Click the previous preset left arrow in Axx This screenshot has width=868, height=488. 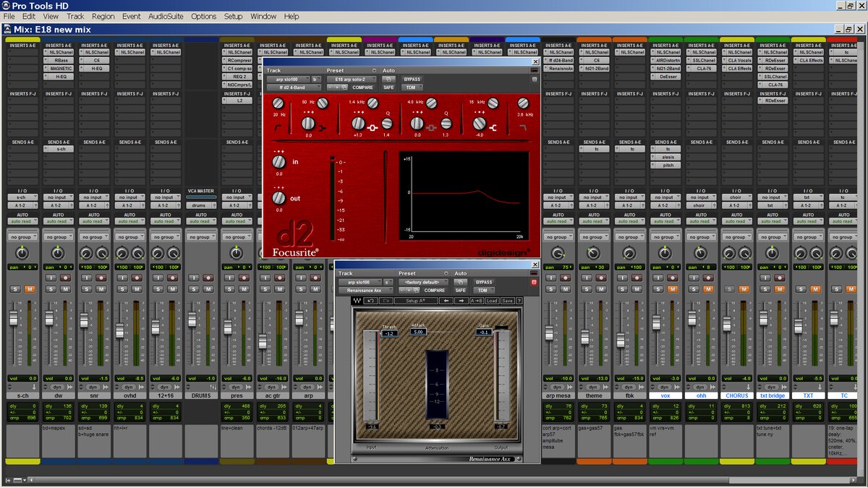point(446,301)
